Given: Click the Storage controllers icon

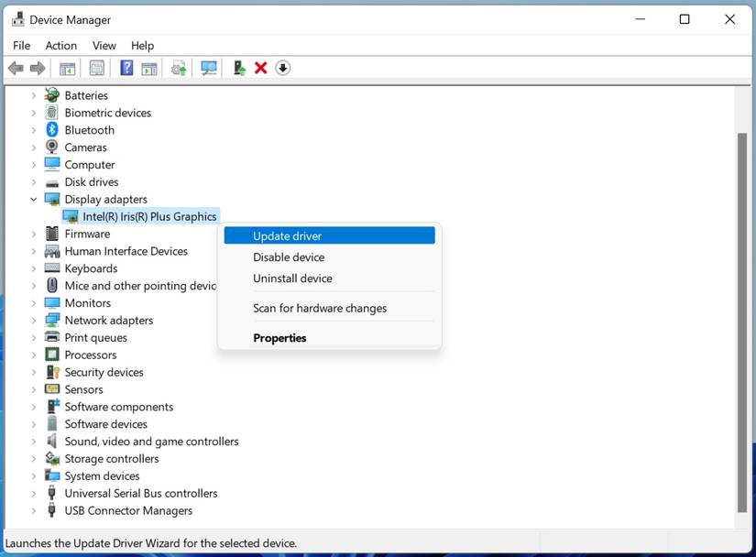Looking at the screenshot, I should (x=52, y=458).
